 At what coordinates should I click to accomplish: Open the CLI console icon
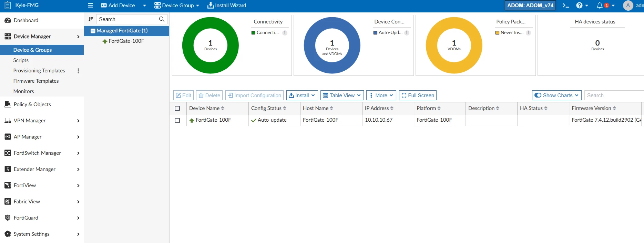click(565, 6)
